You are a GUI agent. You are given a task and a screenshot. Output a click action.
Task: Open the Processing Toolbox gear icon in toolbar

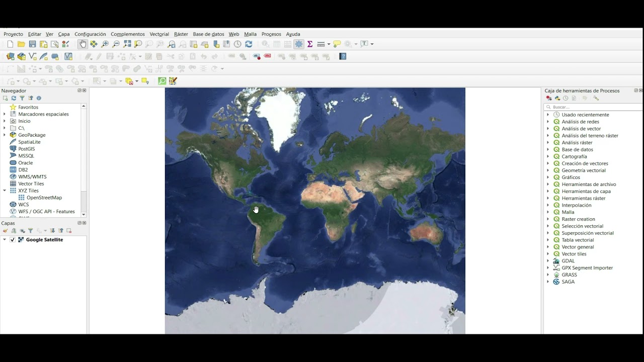coord(299,44)
